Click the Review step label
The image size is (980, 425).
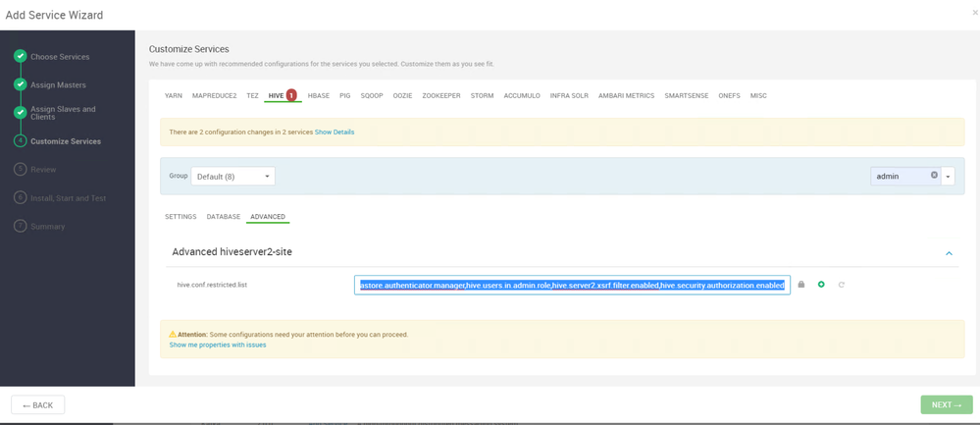pyautogui.click(x=43, y=170)
